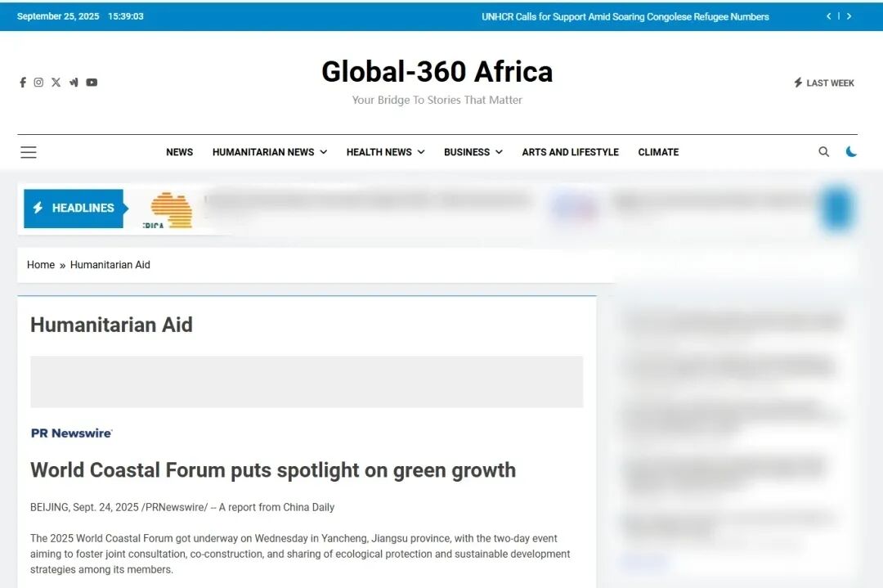Show previous ticker headline arrow

828,16
